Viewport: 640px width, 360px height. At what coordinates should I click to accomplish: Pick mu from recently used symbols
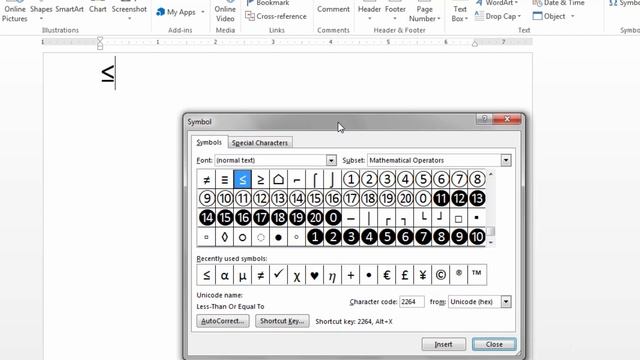point(242,275)
